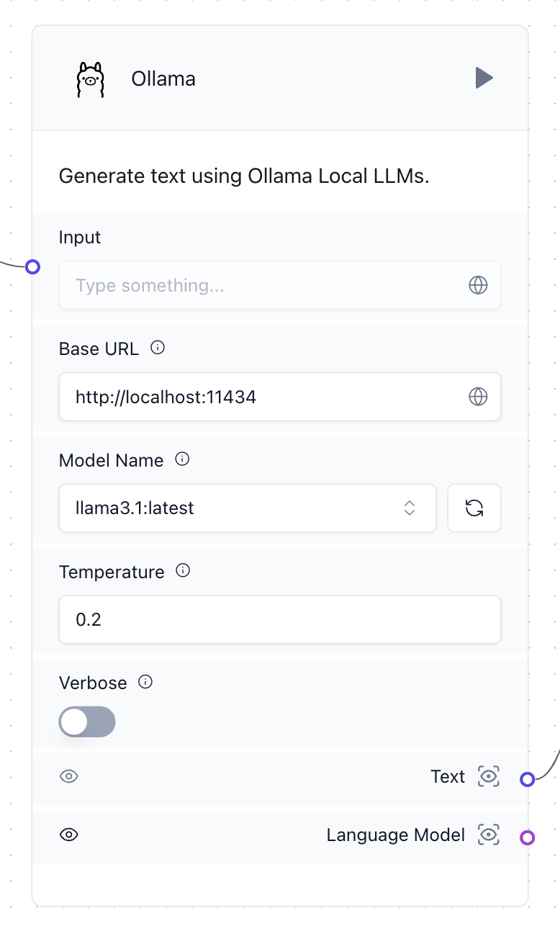Click in the Input field that says Type something
The width and height of the screenshot is (560, 926).
(280, 285)
